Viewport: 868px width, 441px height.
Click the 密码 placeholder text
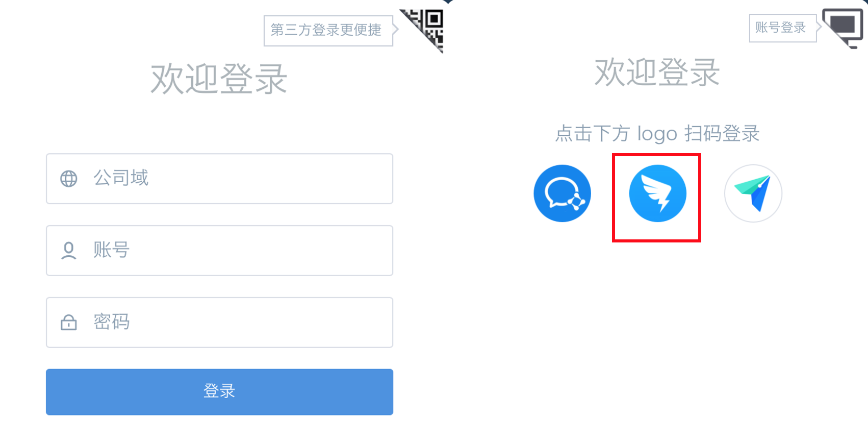pos(112,322)
